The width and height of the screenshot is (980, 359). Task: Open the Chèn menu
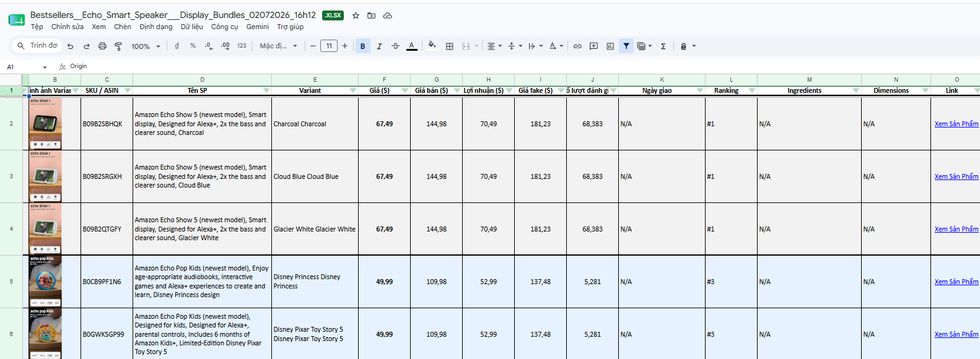coord(123,27)
